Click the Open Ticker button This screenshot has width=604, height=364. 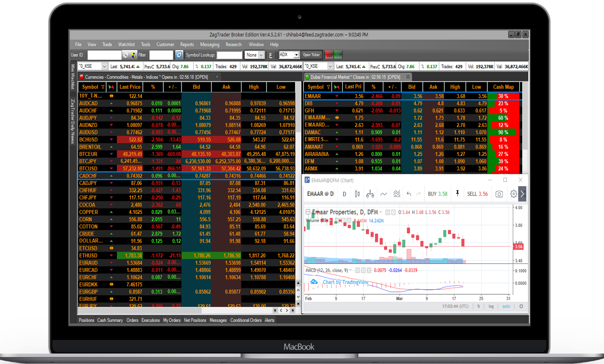coord(311,55)
